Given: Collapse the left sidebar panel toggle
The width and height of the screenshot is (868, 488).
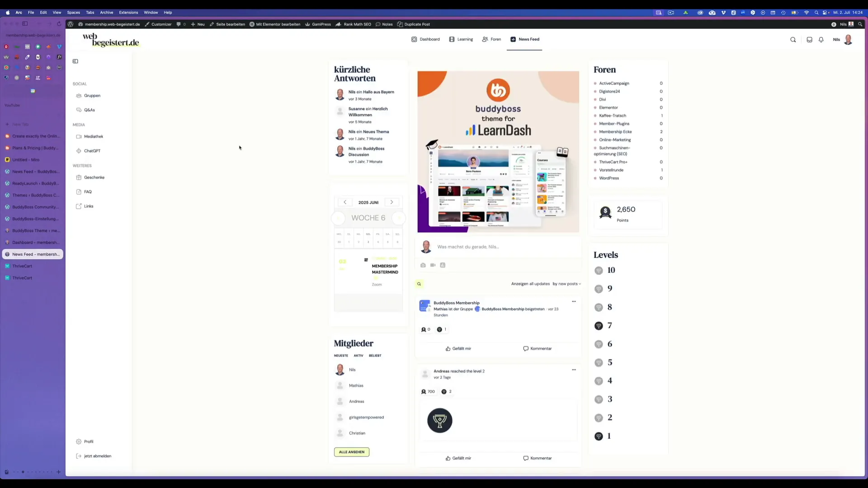Looking at the screenshot, I should [75, 61].
